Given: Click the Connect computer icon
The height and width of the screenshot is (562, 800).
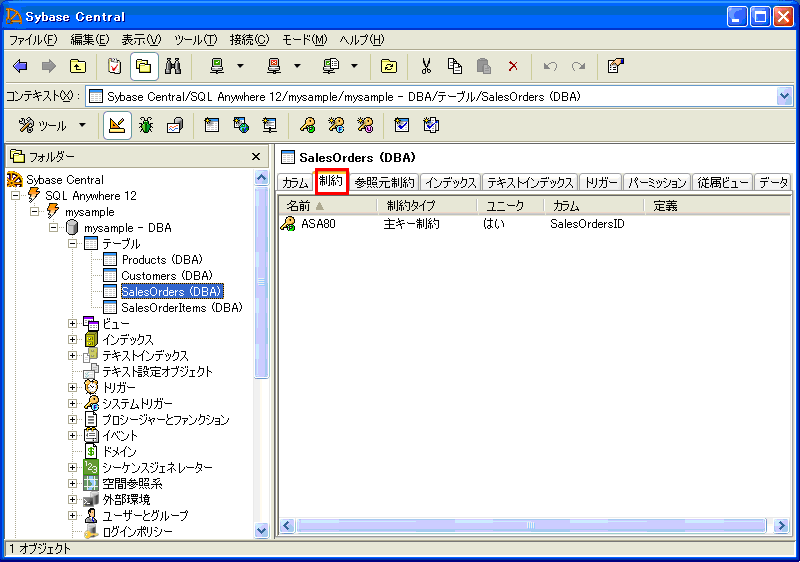Looking at the screenshot, I should point(217,66).
